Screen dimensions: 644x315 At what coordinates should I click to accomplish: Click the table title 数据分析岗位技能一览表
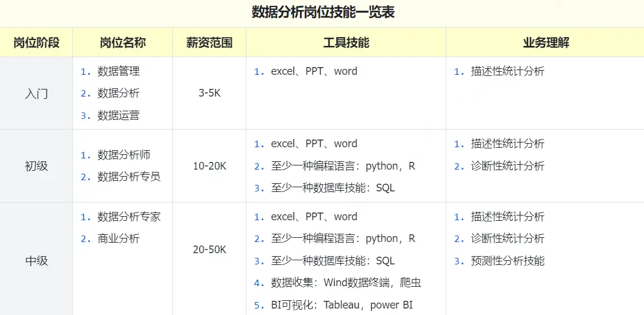coord(322,12)
